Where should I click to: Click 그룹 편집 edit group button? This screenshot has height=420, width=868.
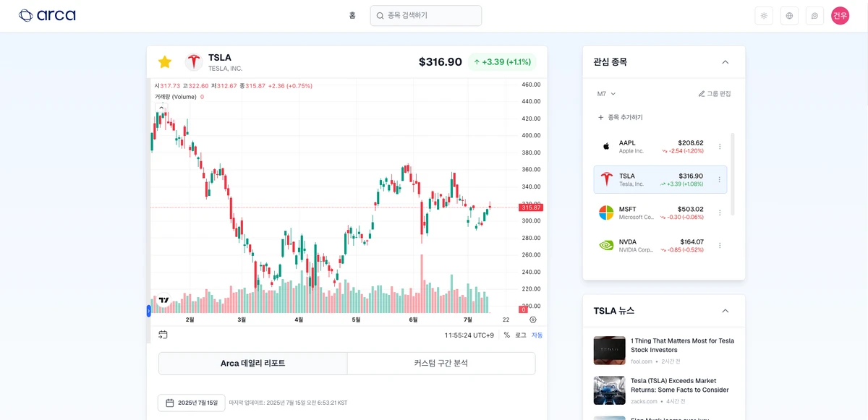tap(715, 94)
